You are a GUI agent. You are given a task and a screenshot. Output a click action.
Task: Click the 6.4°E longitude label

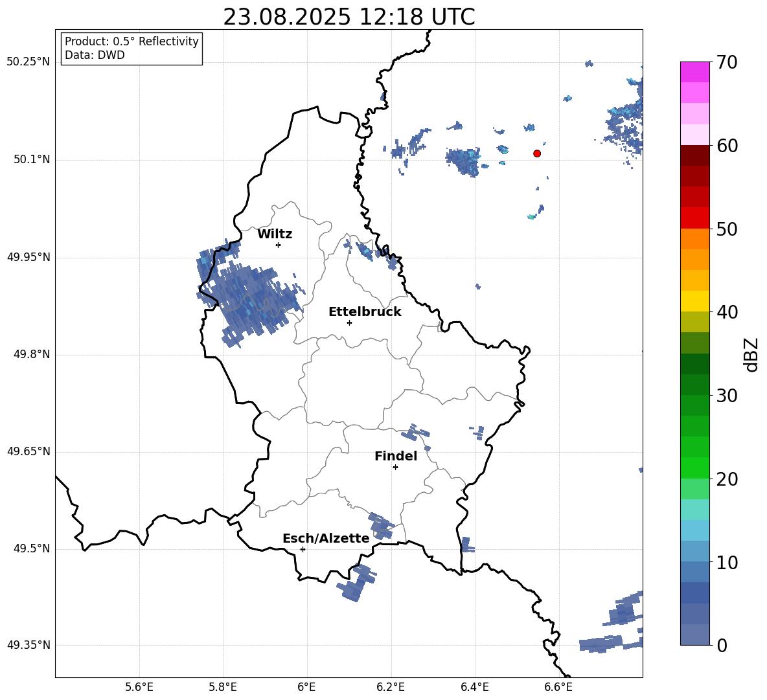point(474,687)
